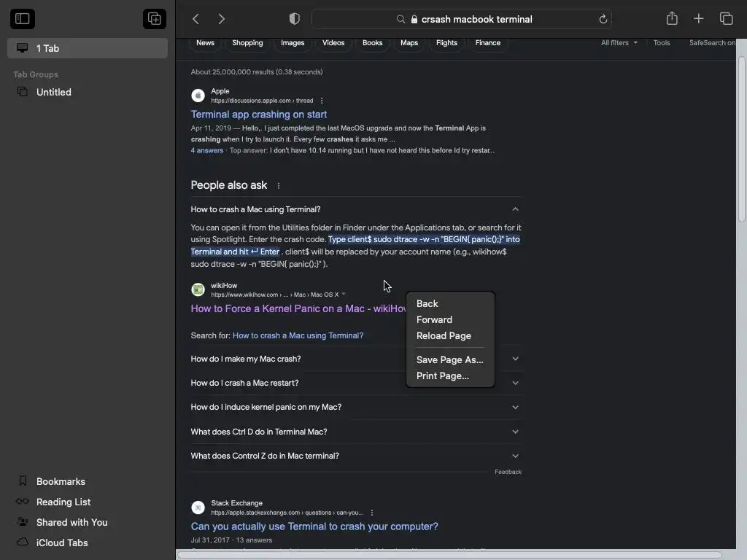Image resolution: width=747 pixels, height=560 pixels.
Task: Open the People also ask options menu
Action: [x=278, y=186]
